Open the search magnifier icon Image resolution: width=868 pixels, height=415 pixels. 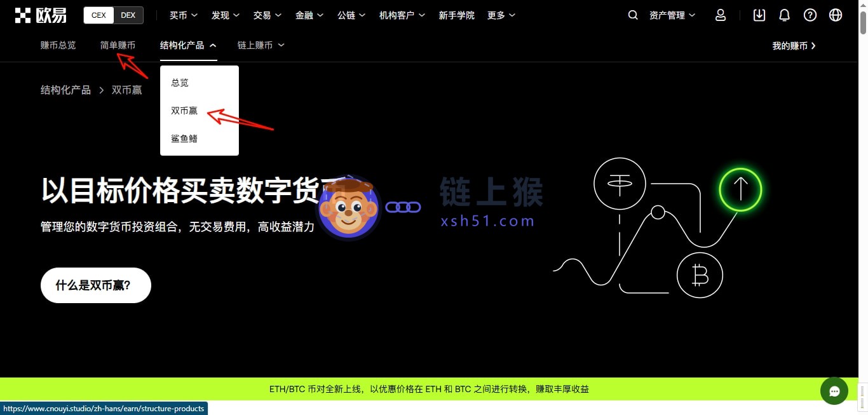[633, 15]
